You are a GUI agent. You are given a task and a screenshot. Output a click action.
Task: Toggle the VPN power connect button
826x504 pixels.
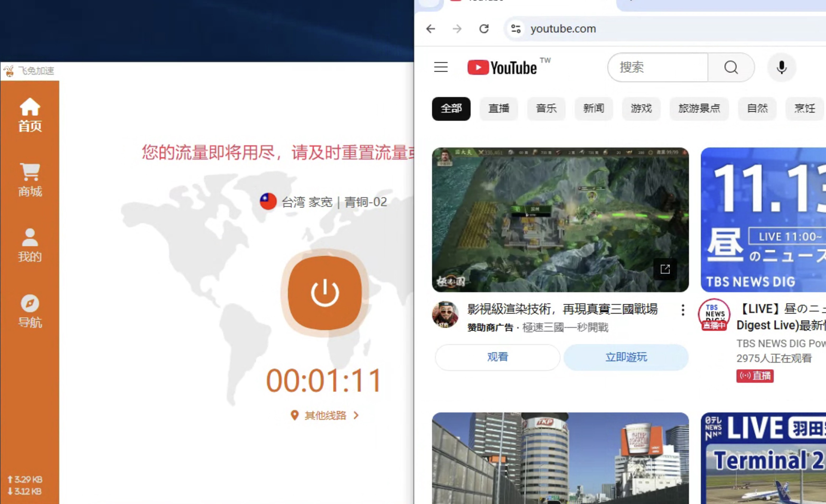click(325, 293)
